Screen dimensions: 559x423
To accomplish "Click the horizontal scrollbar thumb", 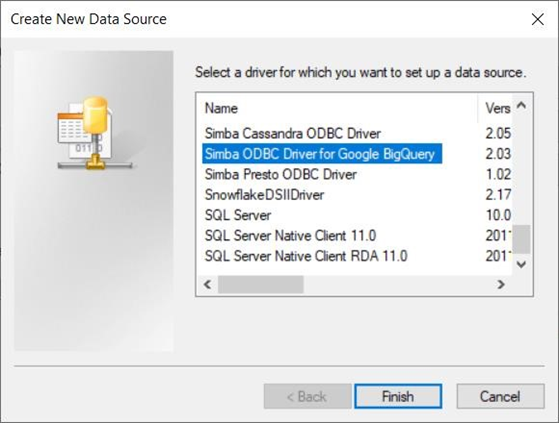I will 261,284.
